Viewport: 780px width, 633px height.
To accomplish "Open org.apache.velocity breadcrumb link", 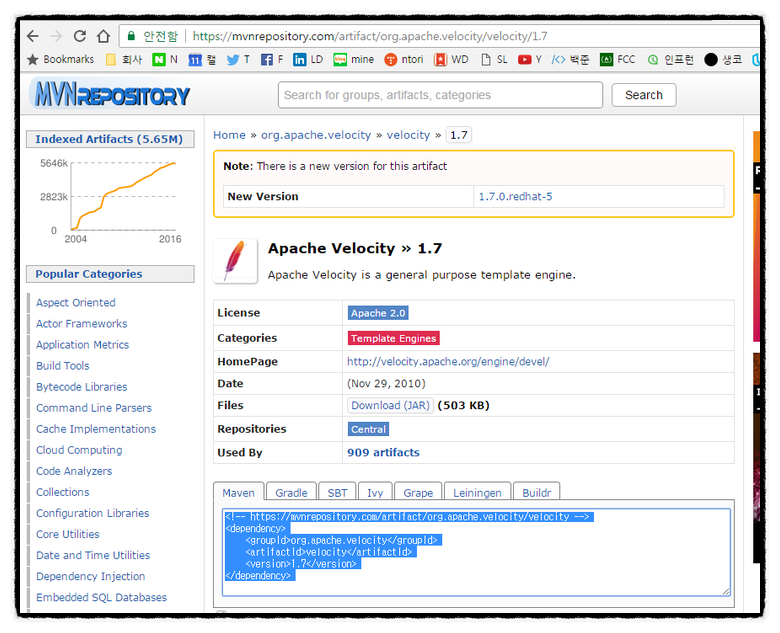I will tap(316, 135).
